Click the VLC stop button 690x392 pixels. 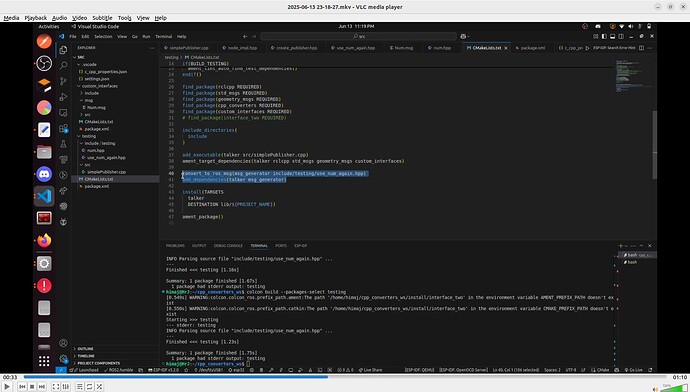(32, 386)
